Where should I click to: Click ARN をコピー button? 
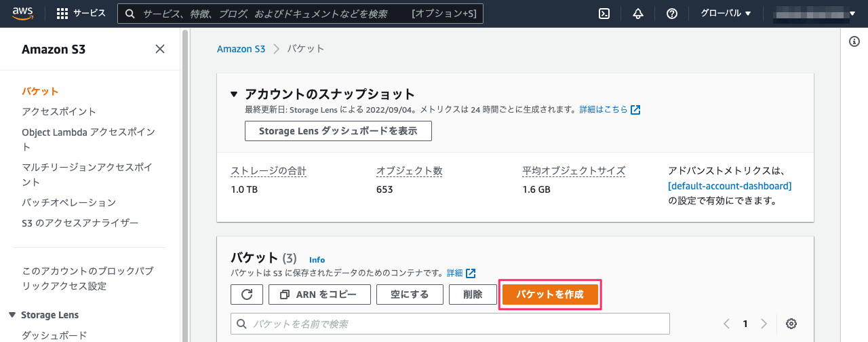320,294
